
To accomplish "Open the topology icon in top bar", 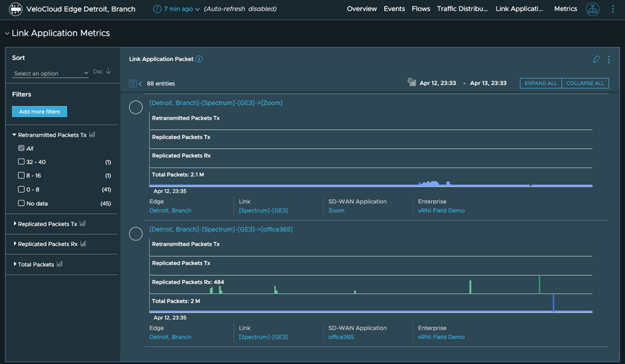I will click(592, 10).
